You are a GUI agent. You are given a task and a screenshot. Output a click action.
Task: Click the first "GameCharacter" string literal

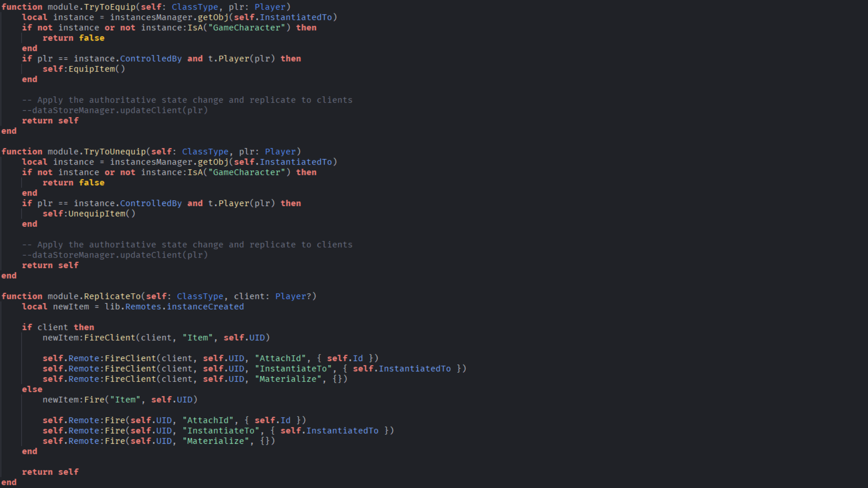[x=247, y=28]
